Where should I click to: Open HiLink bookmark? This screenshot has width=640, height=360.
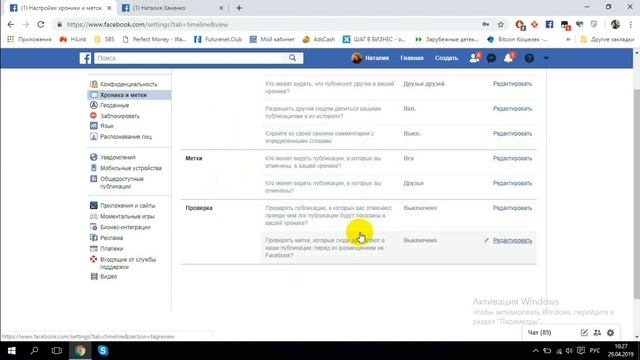click(x=73, y=39)
